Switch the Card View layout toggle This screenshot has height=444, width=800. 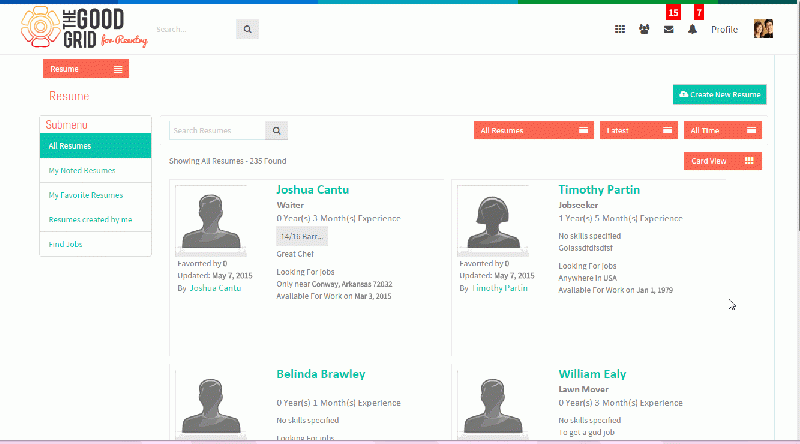click(x=723, y=161)
